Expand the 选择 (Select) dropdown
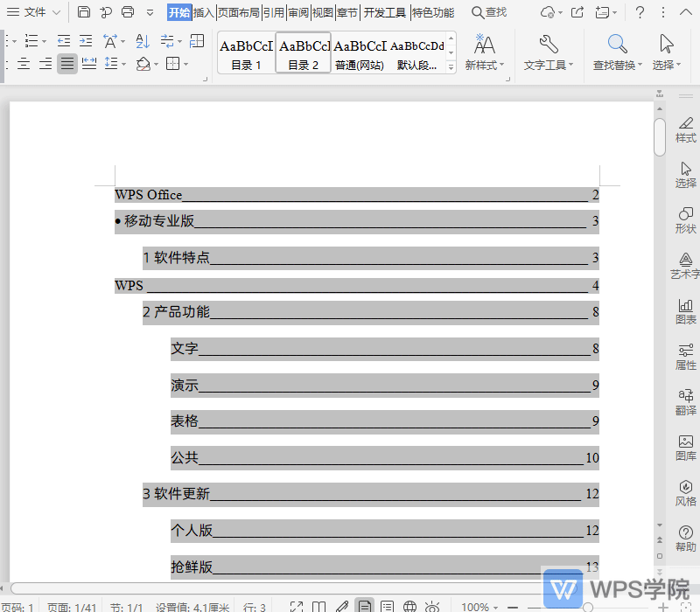This screenshot has width=700, height=612. (x=678, y=63)
